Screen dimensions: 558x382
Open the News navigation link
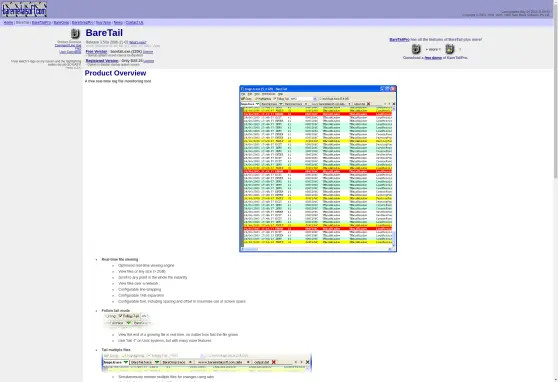tap(118, 22)
